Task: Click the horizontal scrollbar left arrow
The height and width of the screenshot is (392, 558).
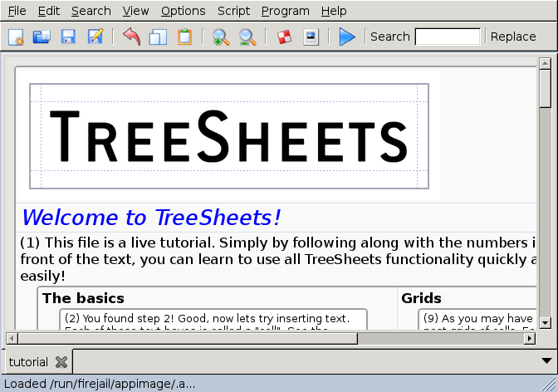Action: [12, 338]
